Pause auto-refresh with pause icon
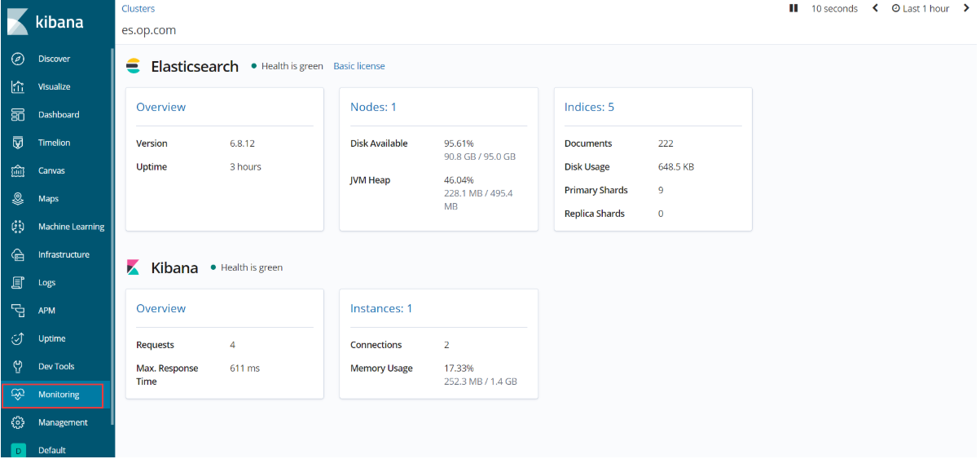Viewport: 980px width, 459px height. tap(793, 8)
